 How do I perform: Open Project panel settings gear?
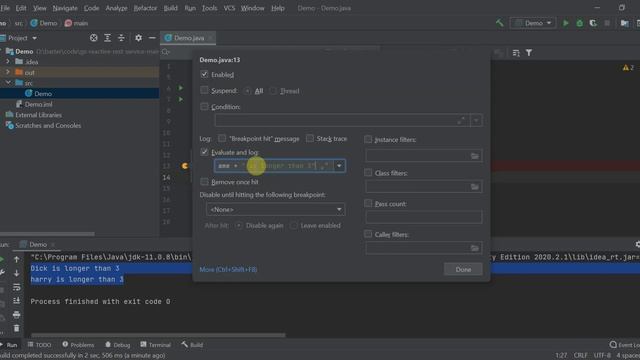click(138, 38)
